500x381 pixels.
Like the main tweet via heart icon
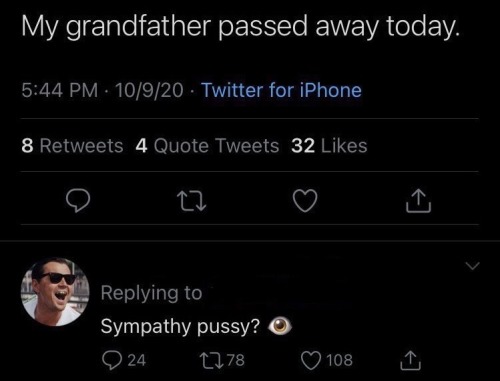click(x=305, y=201)
